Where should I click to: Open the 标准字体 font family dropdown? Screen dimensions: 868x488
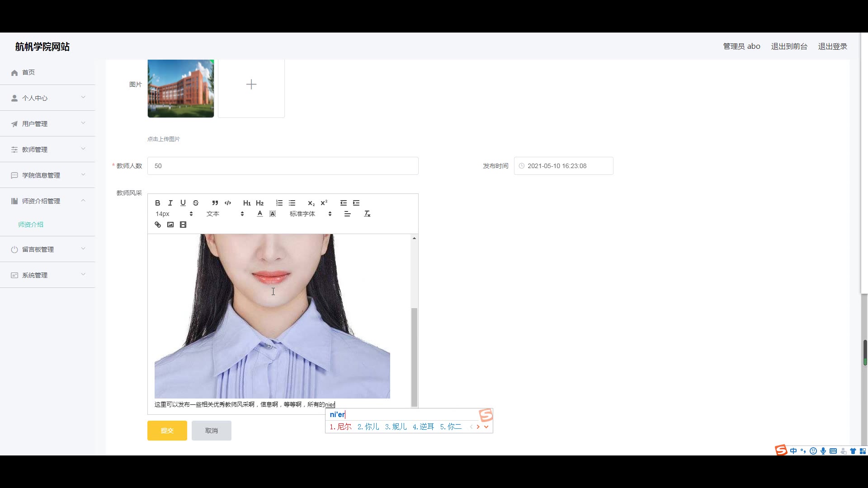tap(310, 214)
